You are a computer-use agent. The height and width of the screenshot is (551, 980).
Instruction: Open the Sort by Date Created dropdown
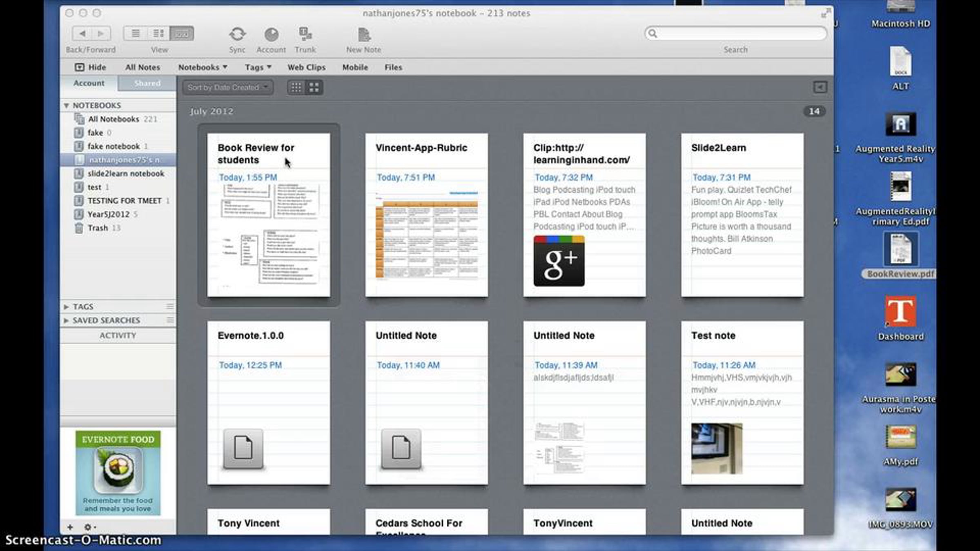click(228, 87)
